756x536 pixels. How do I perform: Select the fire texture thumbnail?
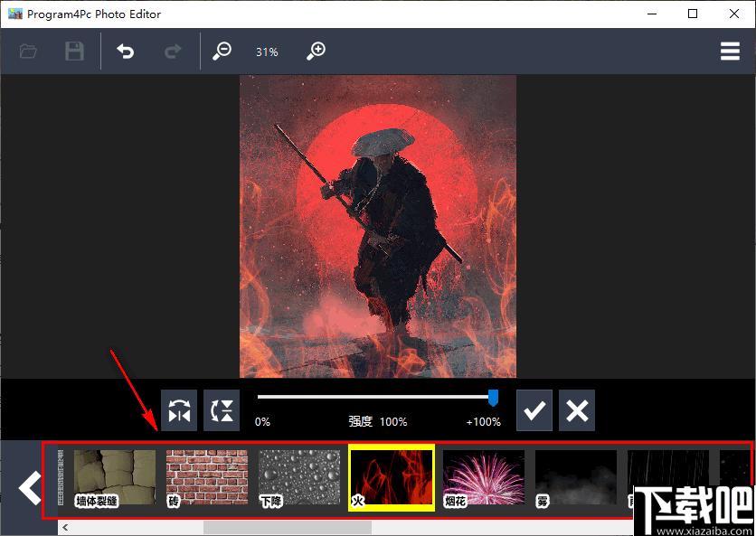[x=392, y=478]
